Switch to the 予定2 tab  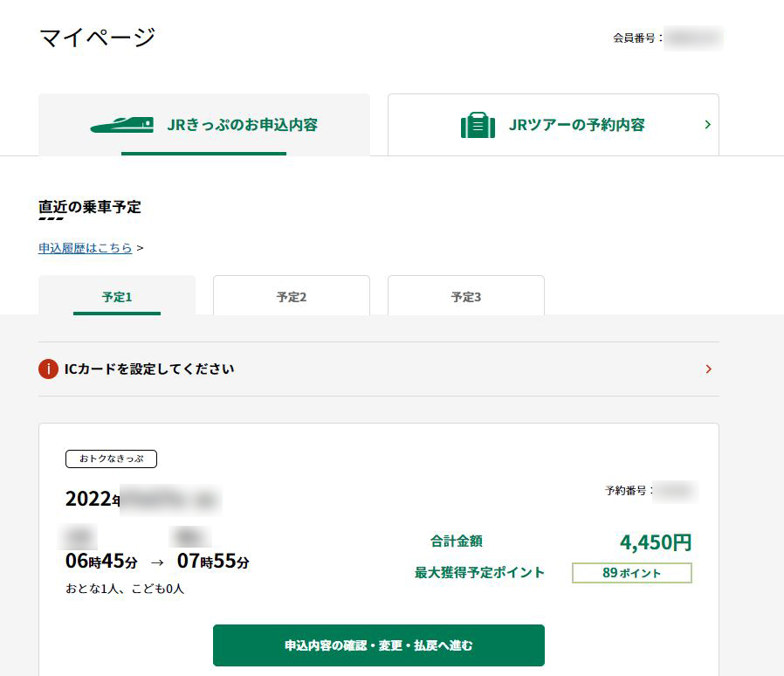292,296
